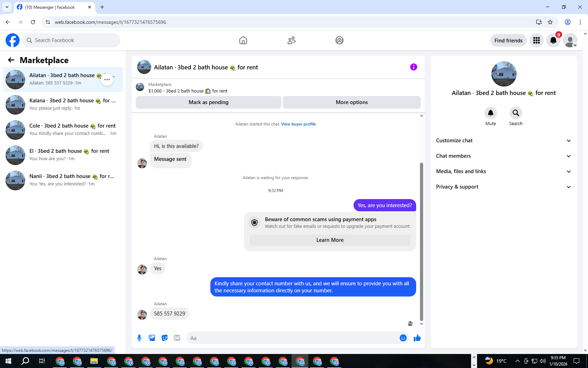Open the Nanii conversation
Image resolution: width=588 pixels, height=368 pixels.
point(63,180)
